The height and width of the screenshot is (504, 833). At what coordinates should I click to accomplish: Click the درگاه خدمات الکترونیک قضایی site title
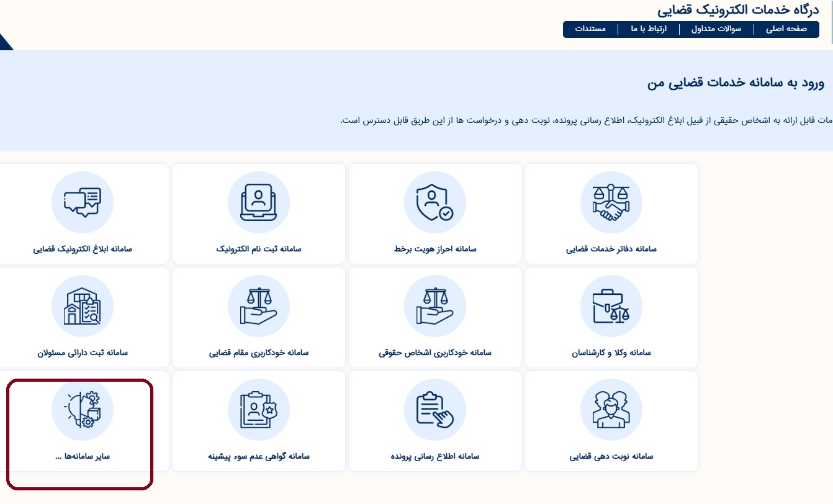click(742, 11)
